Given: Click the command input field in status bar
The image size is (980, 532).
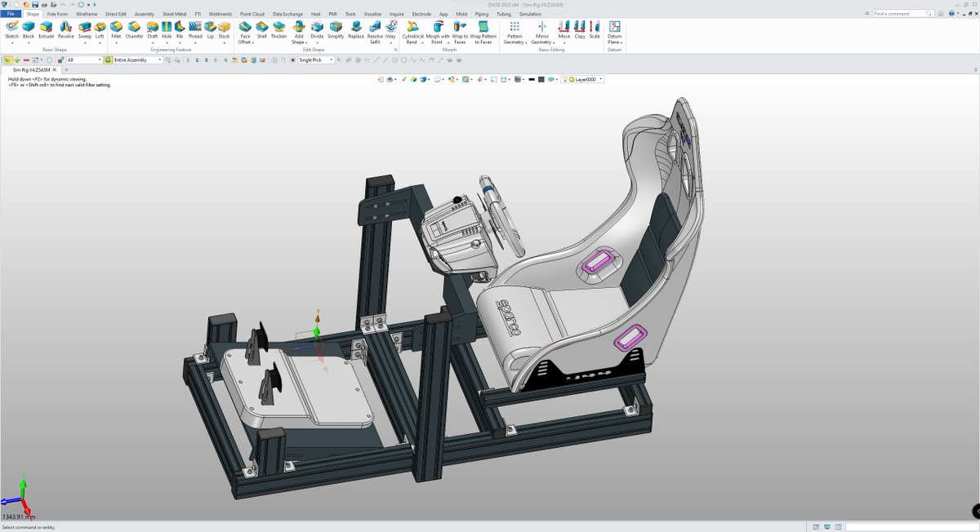Looking at the screenshot, I should click(911, 527).
